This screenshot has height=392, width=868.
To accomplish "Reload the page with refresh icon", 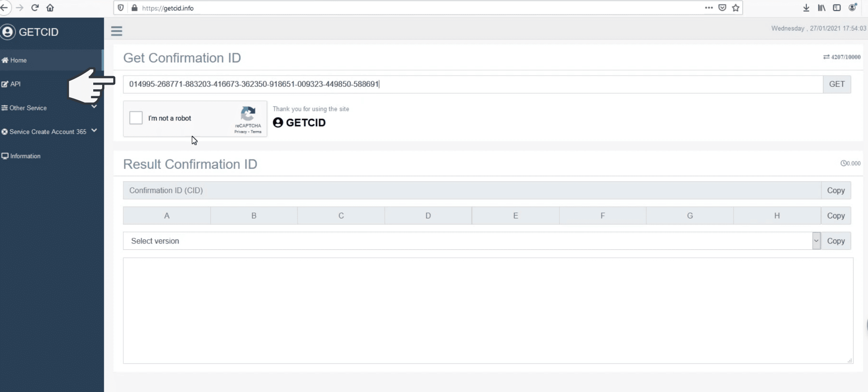I will 35,8.
